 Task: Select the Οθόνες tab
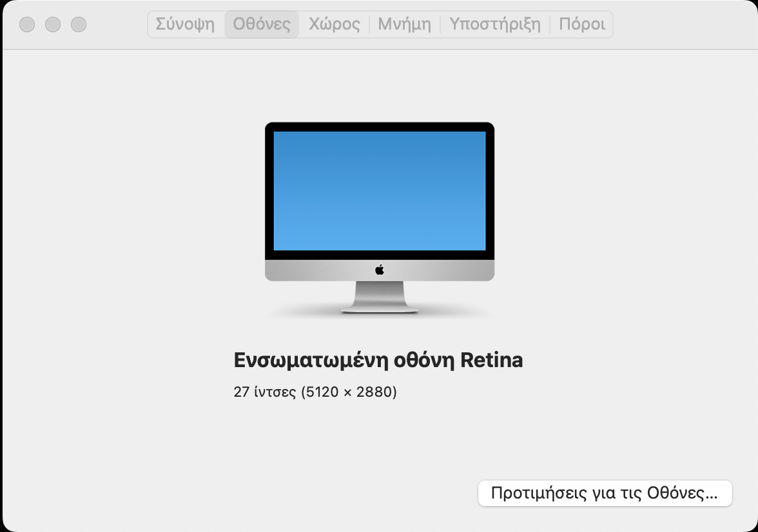click(262, 24)
